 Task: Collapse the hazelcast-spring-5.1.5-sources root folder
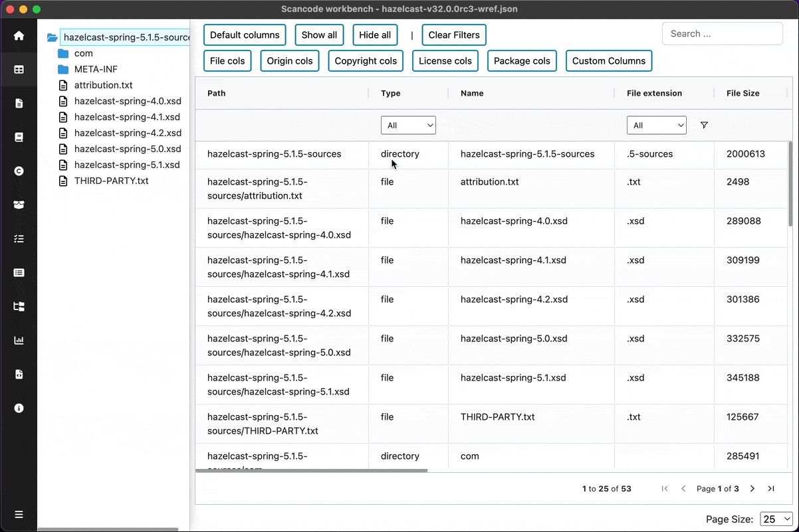[x=53, y=37]
